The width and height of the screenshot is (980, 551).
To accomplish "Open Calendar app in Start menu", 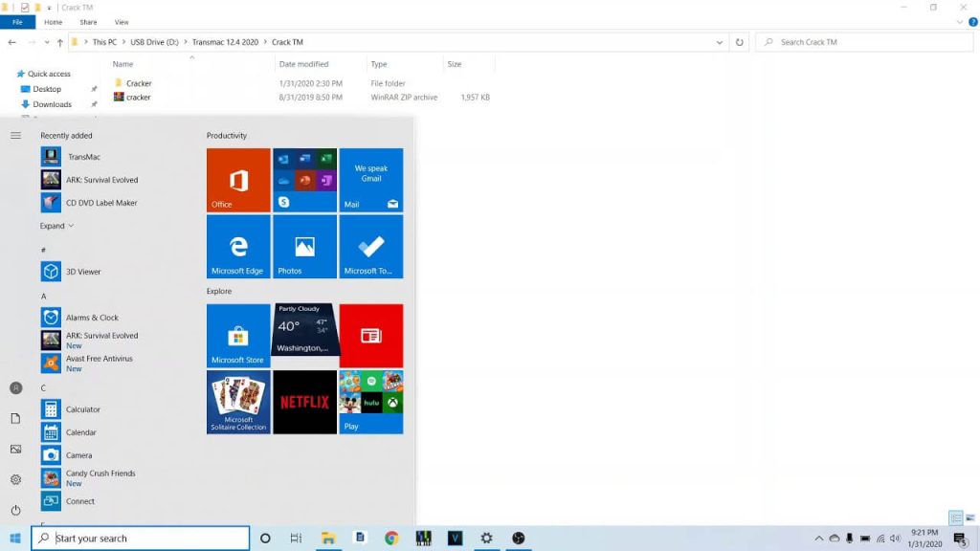I will [x=80, y=432].
